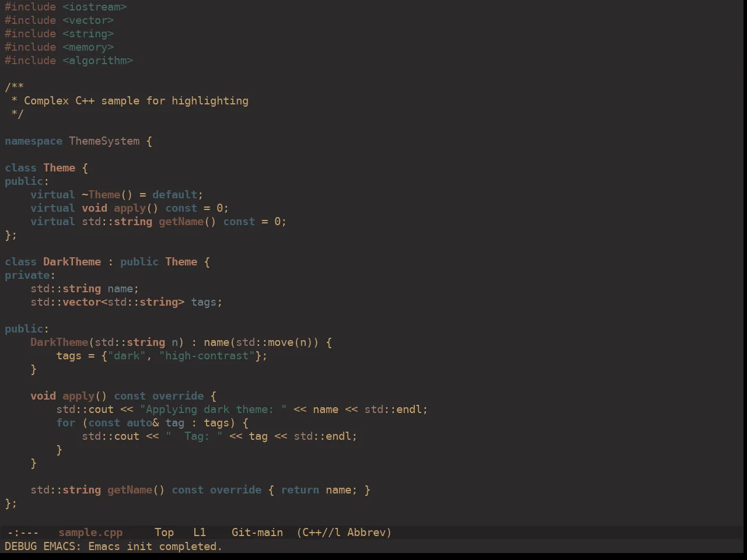Click the 'name;' member in 'std::string name;'

(123, 289)
